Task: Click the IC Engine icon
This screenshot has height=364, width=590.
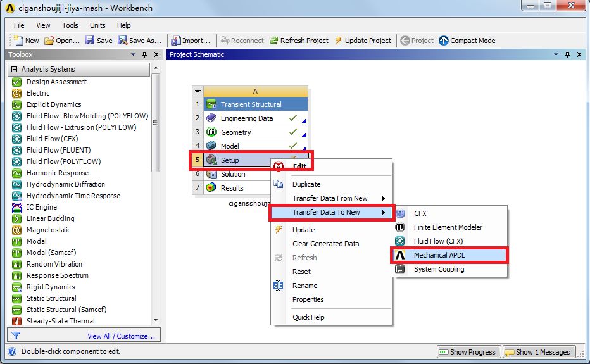Action: [16, 207]
